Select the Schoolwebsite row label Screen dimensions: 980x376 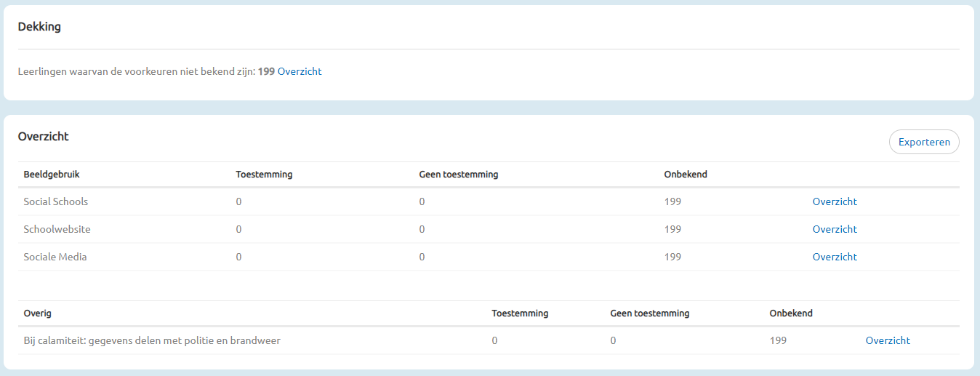click(57, 229)
